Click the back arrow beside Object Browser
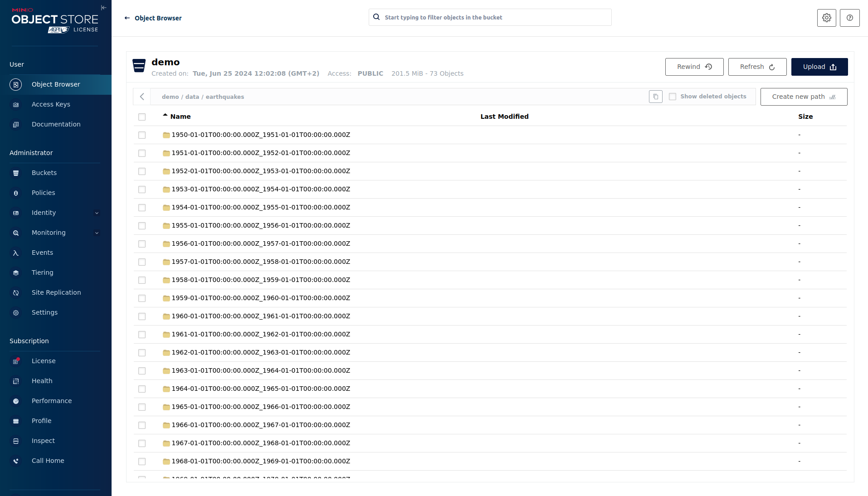The height and width of the screenshot is (496, 868). [127, 18]
